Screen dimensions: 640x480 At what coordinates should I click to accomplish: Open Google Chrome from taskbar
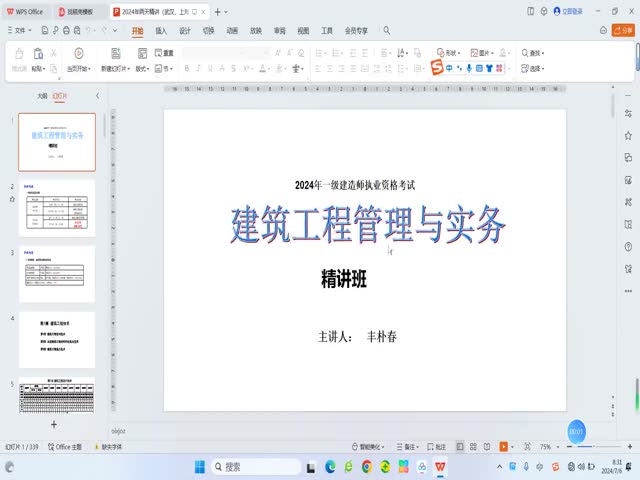coord(367,467)
